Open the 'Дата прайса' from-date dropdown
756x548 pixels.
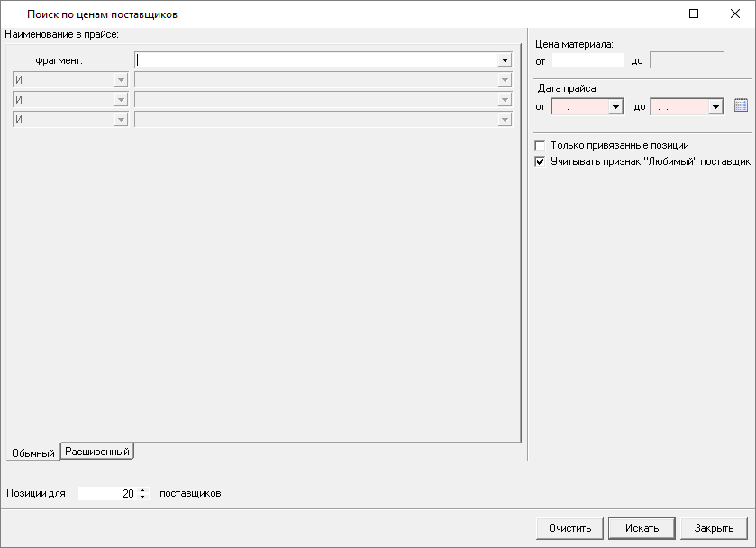(x=616, y=107)
